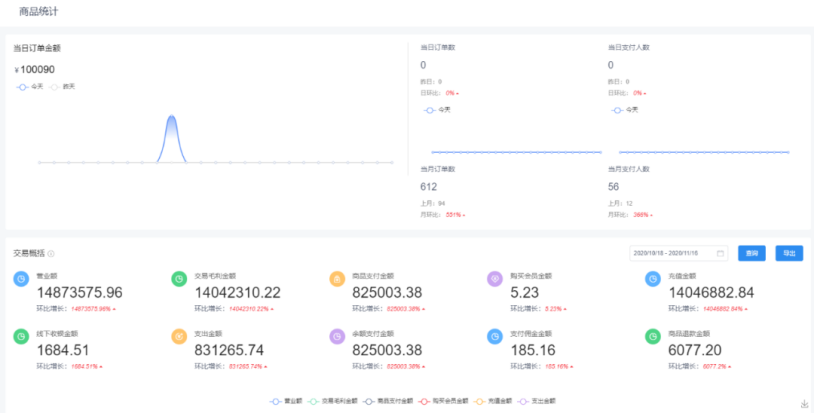
Task: Click the 充值金额 blue icon
Action: click(651, 280)
